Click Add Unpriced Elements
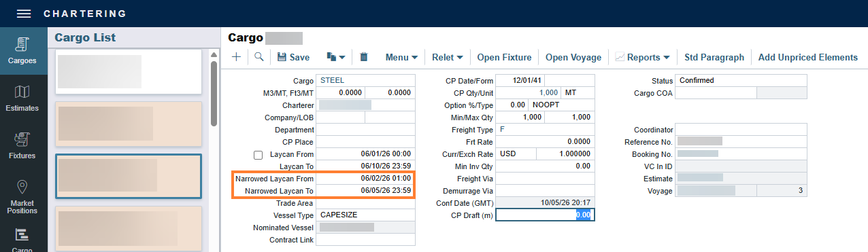This screenshot has height=252, width=868. point(808,57)
